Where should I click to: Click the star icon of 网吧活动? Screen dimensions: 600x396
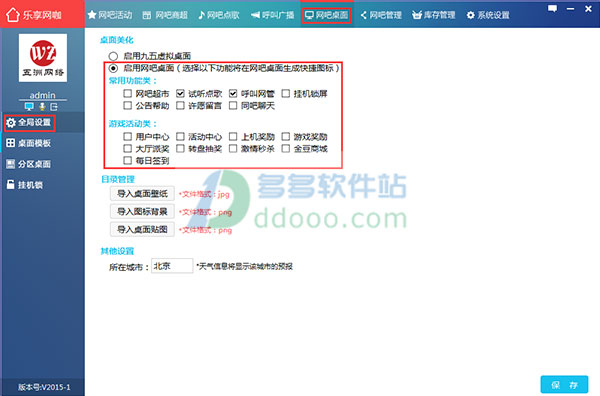[92, 15]
